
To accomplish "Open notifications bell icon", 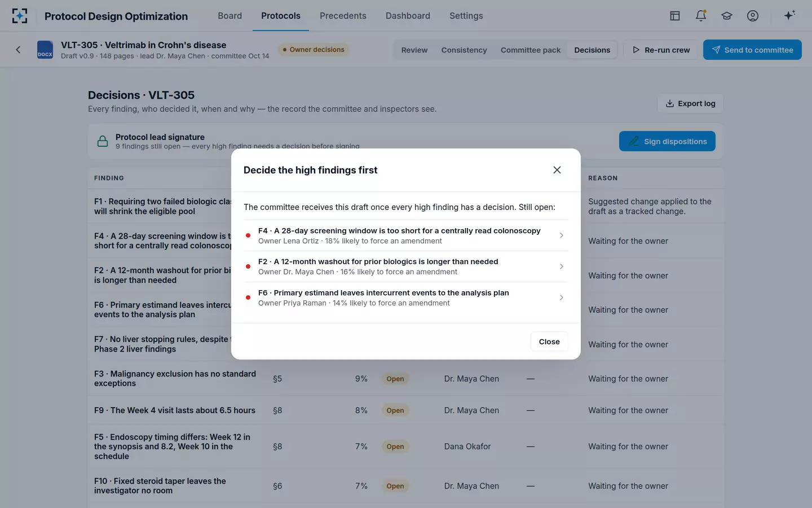I will click(x=701, y=16).
